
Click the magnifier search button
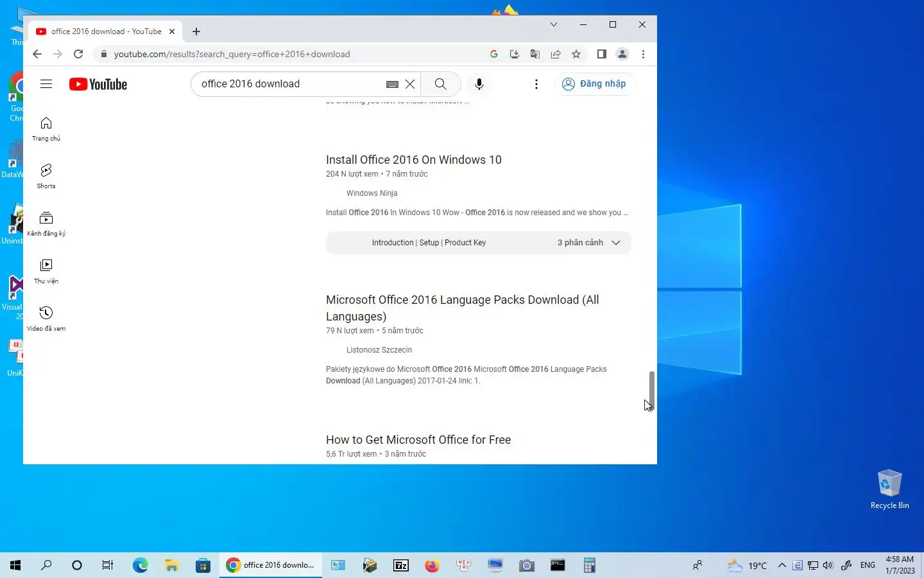click(440, 84)
